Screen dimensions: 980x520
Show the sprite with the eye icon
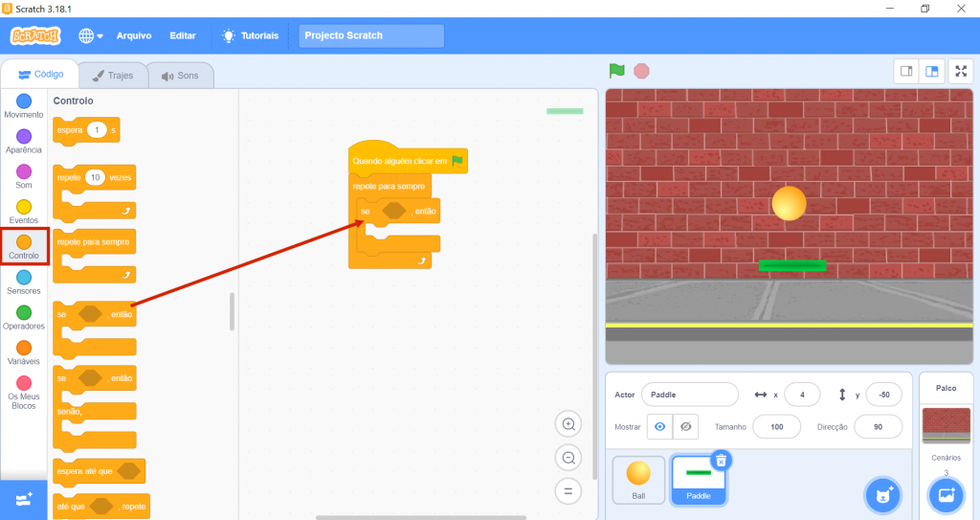click(660, 427)
